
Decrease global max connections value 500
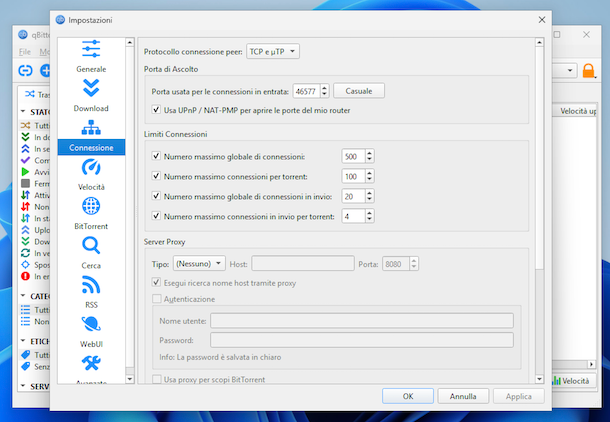click(369, 160)
